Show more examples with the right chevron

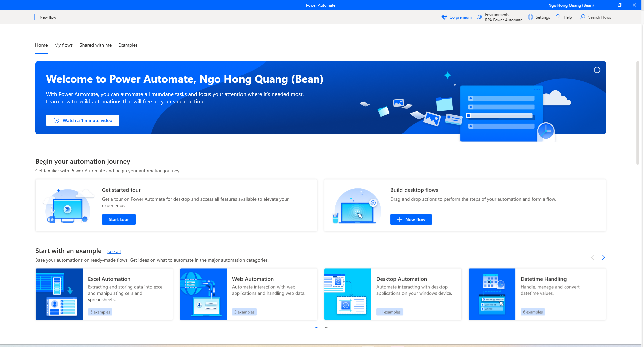click(603, 257)
